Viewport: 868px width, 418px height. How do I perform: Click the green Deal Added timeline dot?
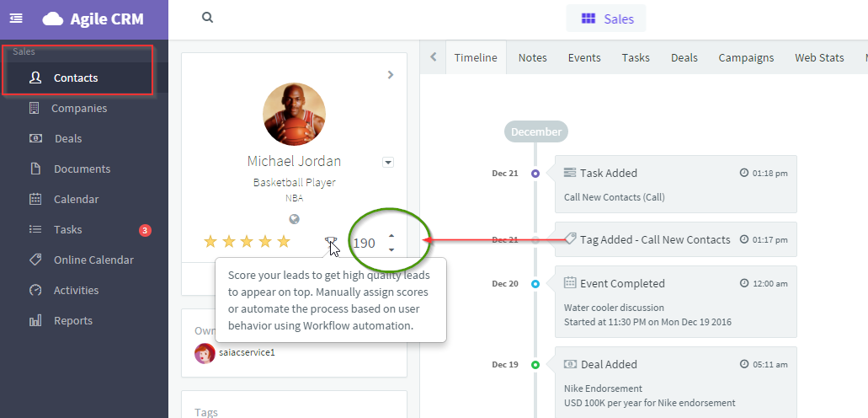pos(535,365)
